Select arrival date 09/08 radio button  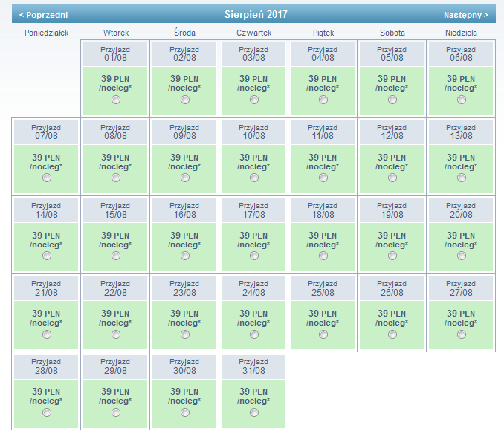click(185, 178)
